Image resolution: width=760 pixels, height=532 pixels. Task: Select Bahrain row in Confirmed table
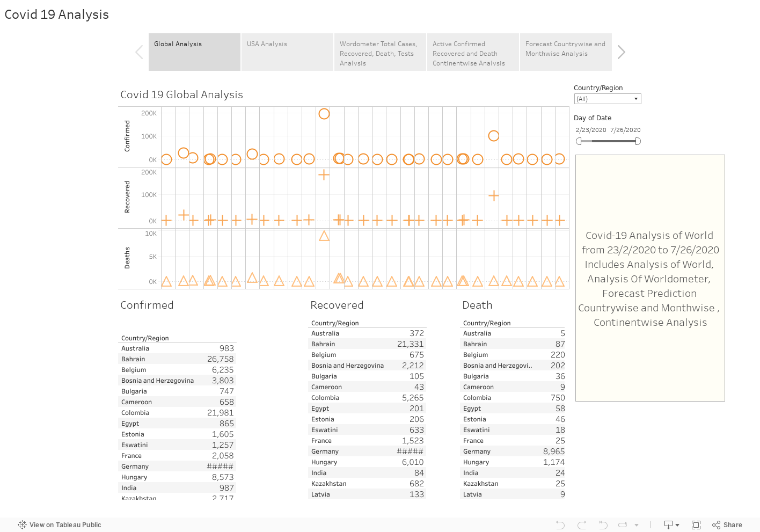[177, 359]
